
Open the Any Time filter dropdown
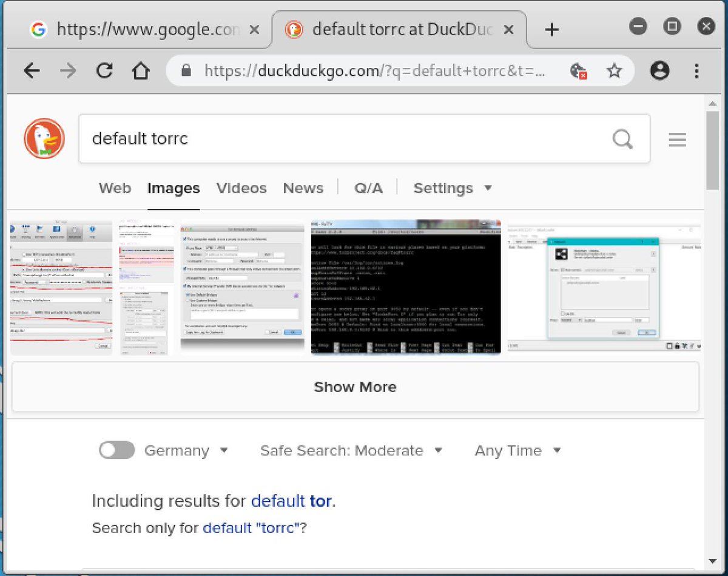pyautogui.click(x=517, y=450)
